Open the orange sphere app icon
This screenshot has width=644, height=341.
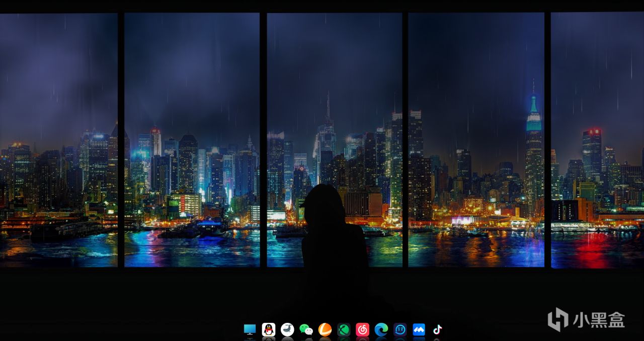coord(325,329)
